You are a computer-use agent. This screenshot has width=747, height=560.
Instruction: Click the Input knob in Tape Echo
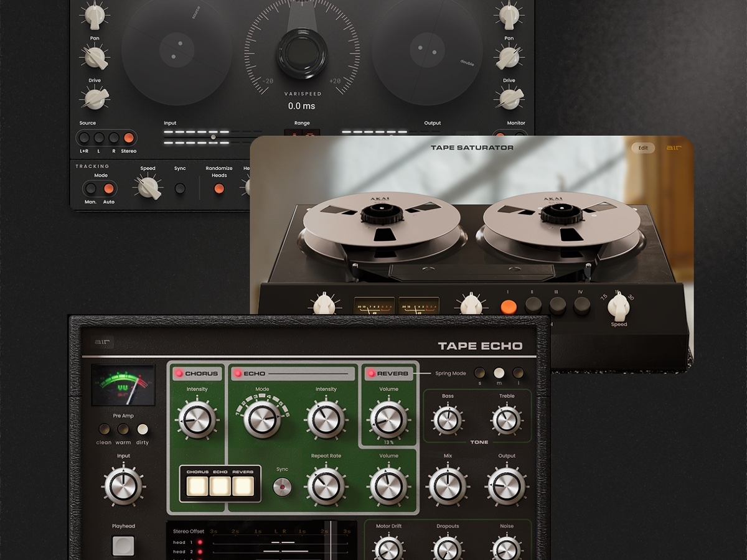(x=123, y=486)
